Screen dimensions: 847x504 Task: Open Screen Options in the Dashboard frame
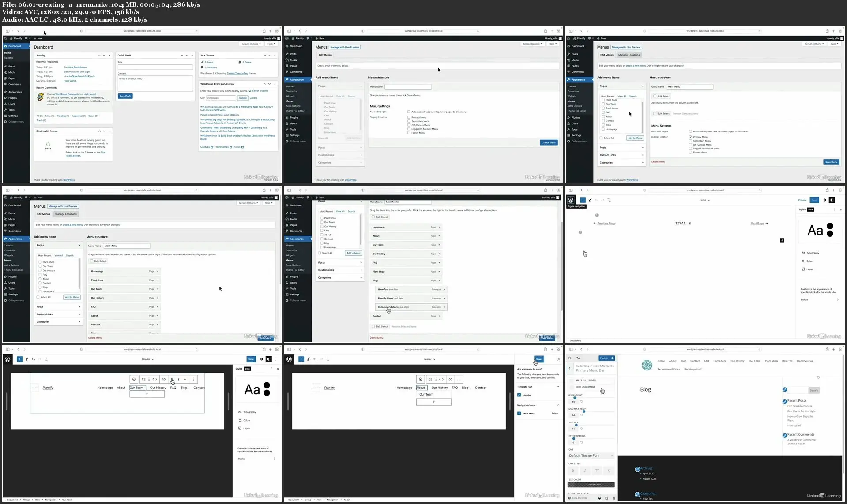pyautogui.click(x=251, y=44)
